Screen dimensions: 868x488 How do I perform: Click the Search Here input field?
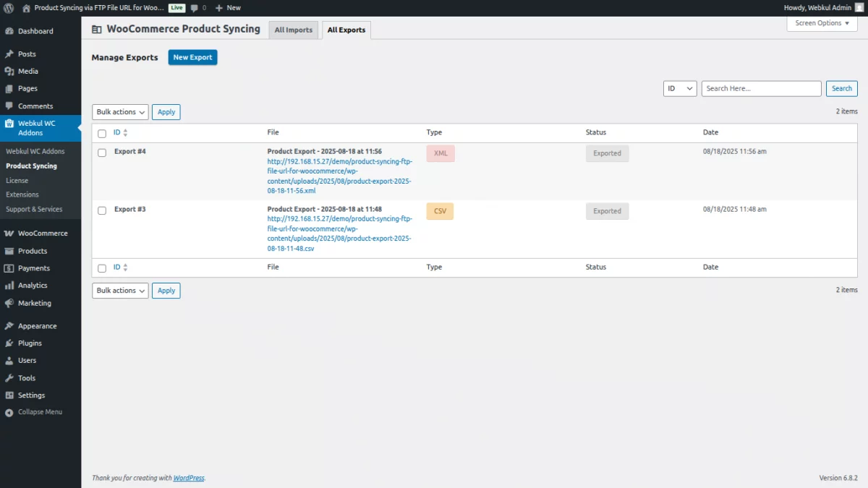click(x=761, y=87)
